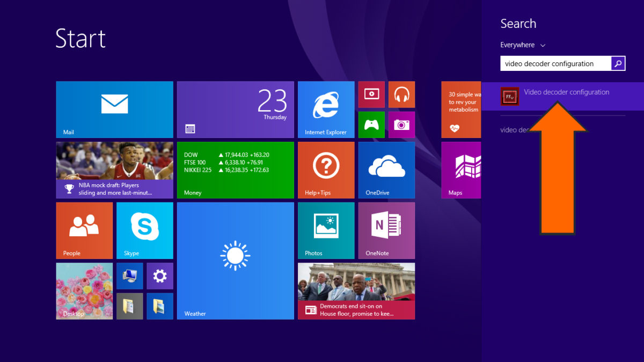Open the Help+Tips tile

(x=326, y=170)
